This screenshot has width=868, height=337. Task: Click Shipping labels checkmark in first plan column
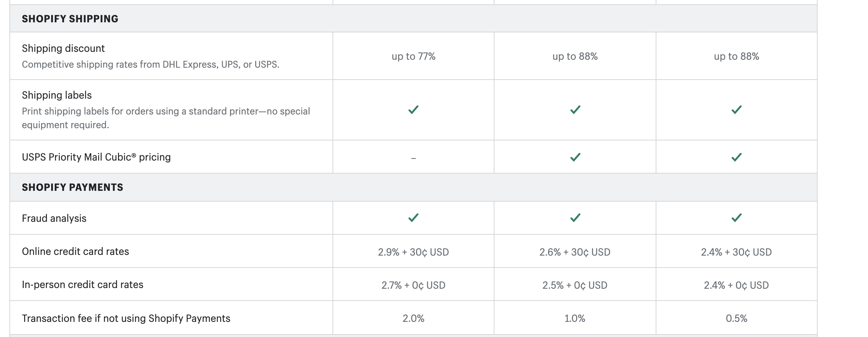coord(413,110)
